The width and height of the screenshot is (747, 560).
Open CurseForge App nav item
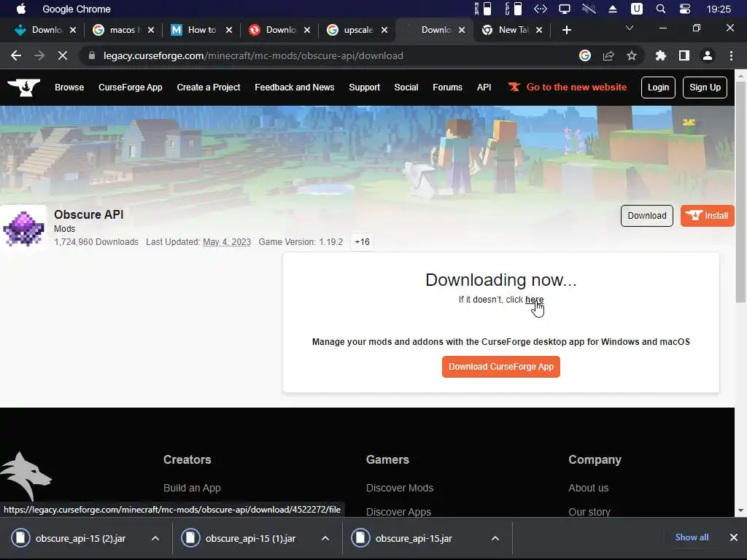130,87
